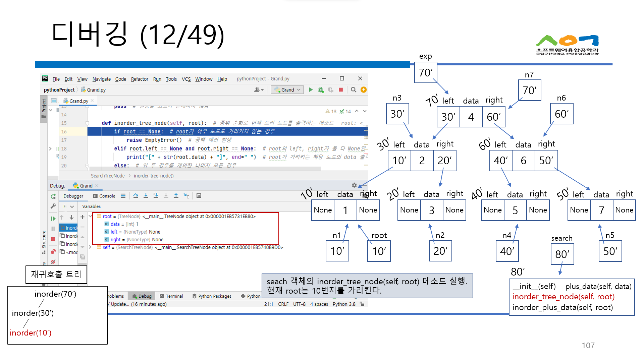Toggle the Project tool window tab

click(44, 109)
